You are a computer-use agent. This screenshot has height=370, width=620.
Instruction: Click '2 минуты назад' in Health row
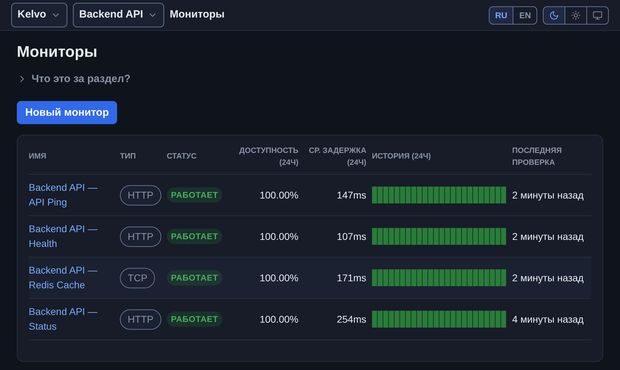[548, 237]
